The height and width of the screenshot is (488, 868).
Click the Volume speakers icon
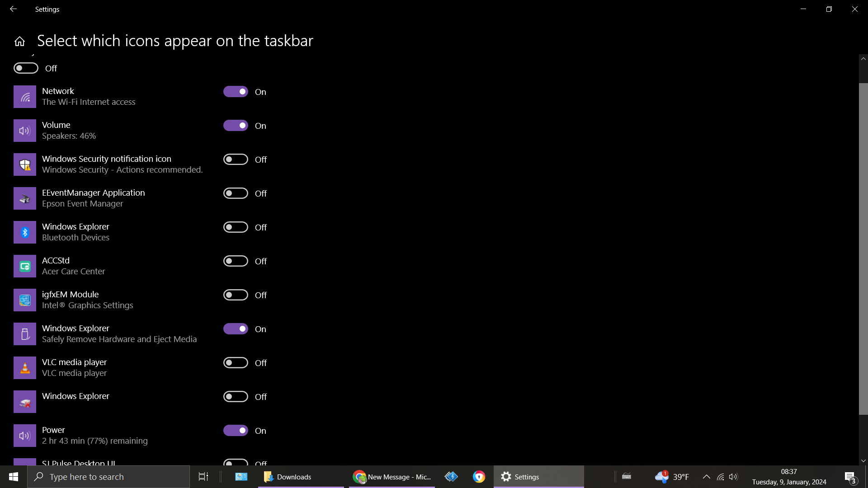(24, 130)
